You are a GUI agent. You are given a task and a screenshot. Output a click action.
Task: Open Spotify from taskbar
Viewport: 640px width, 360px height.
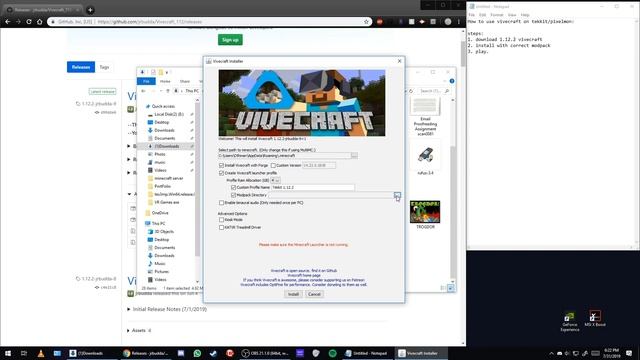(x=332, y=353)
